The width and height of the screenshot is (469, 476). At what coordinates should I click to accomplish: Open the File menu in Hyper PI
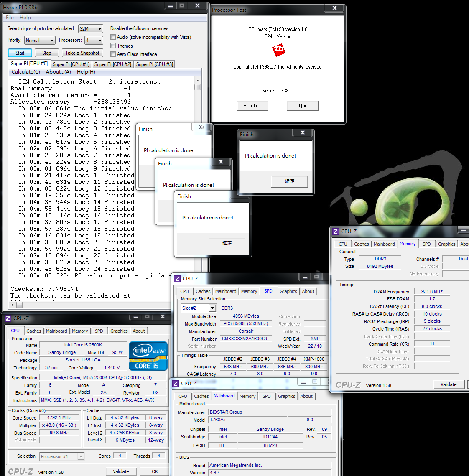[10, 18]
